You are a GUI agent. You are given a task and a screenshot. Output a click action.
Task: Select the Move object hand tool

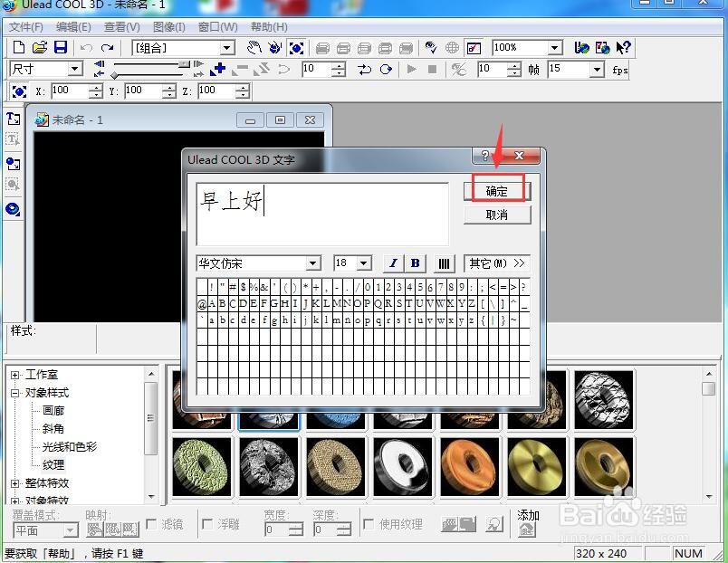254,47
